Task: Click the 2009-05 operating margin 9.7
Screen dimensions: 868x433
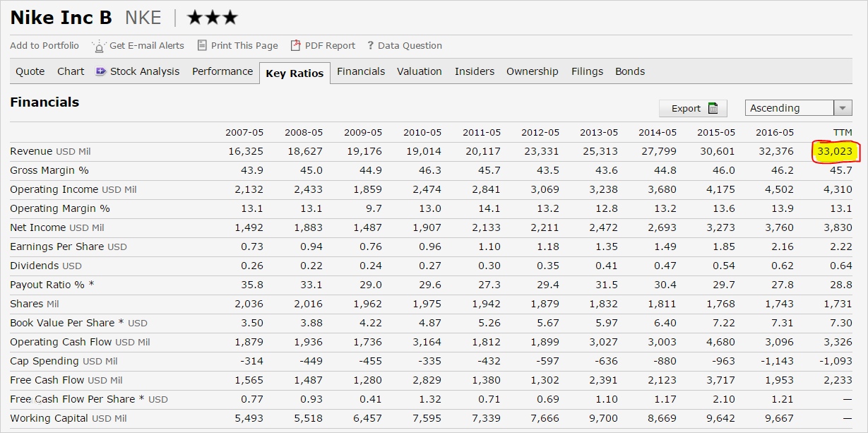Action: click(374, 208)
